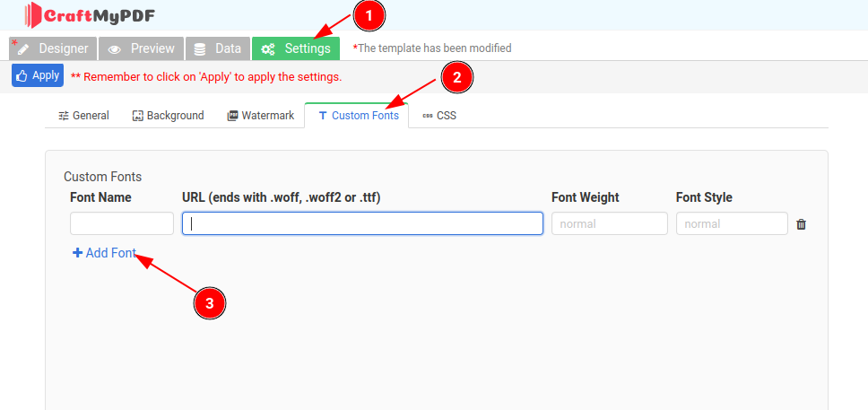Open the Font Style field
This screenshot has width=868, height=410.
(x=732, y=223)
